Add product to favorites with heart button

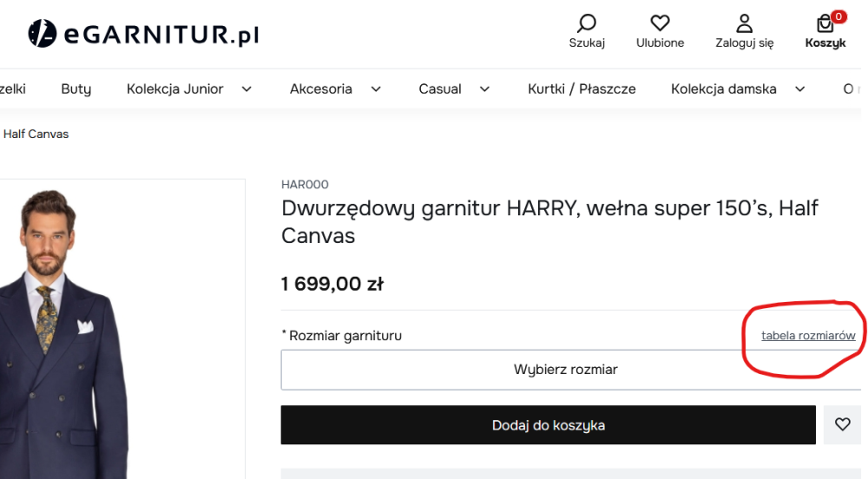pos(842,425)
